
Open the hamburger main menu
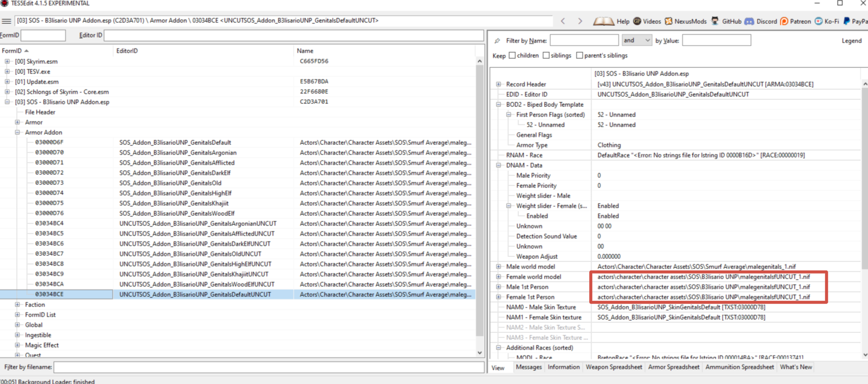coord(7,21)
